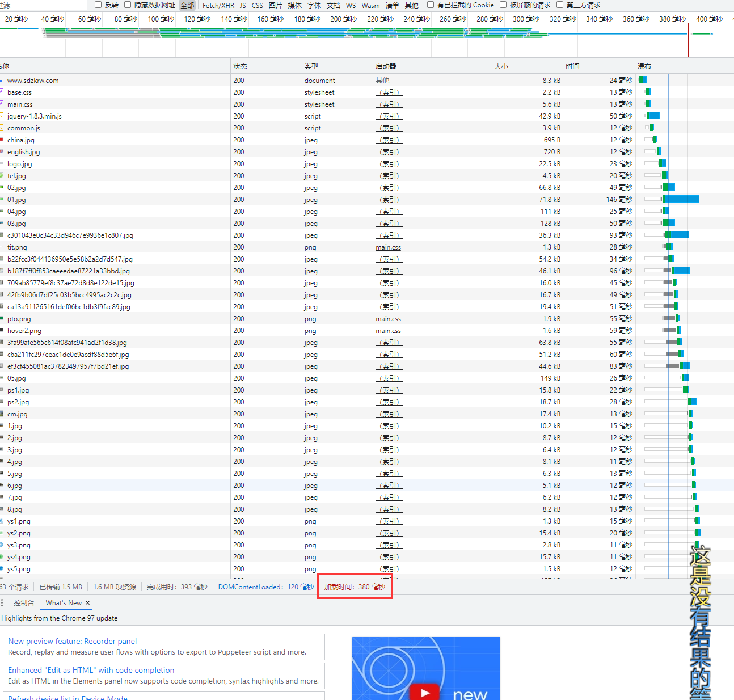Open New preview feature: Recorder panel link
The width and height of the screenshot is (734, 700).
point(72,641)
